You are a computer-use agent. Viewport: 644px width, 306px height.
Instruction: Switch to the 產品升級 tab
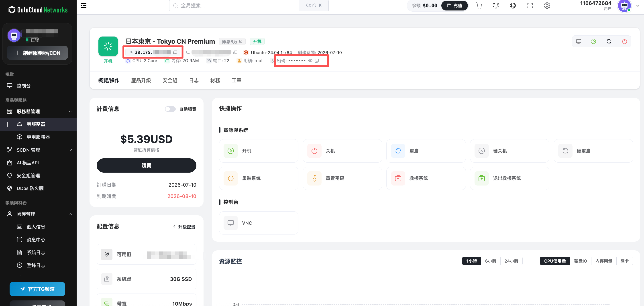pyautogui.click(x=141, y=80)
